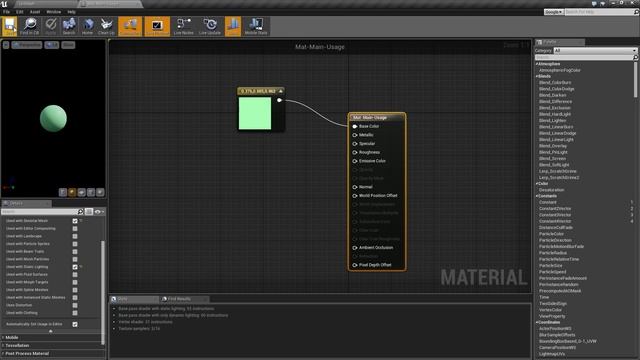Screen dimensions: 640x360
Task: Enable Used with Landscape checkbox
Action: 75,236
